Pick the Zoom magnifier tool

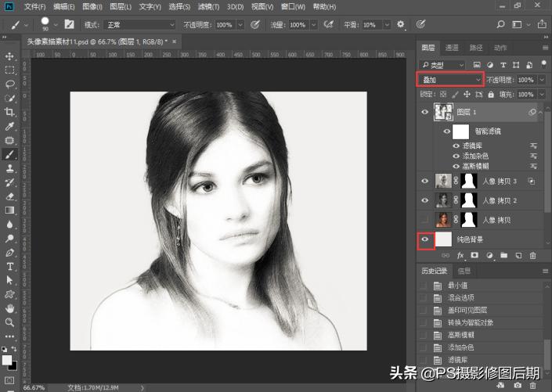[x=10, y=322]
